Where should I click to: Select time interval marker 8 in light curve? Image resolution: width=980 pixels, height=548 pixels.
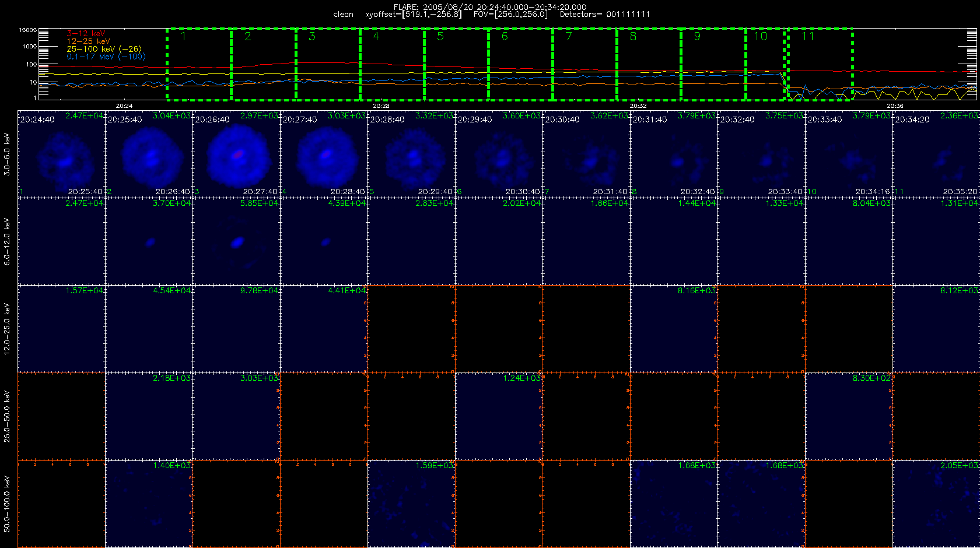click(633, 36)
